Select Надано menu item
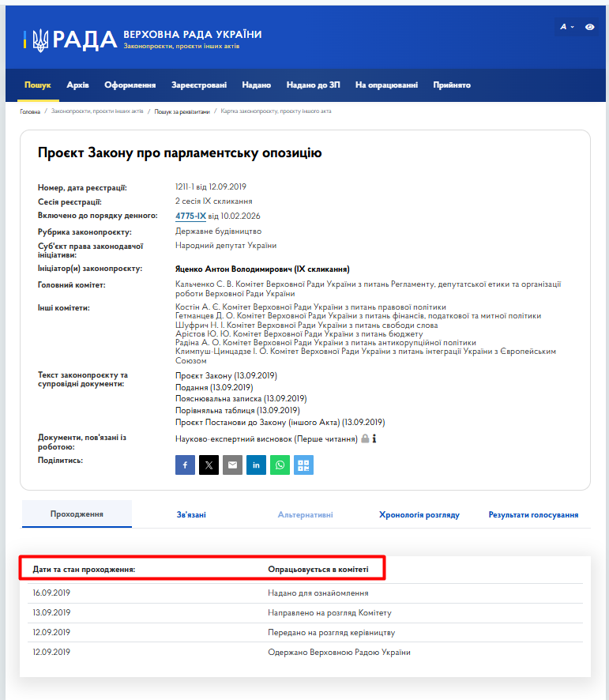The height and width of the screenshot is (700, 609). pyautogui.click(x=256, y=85)
